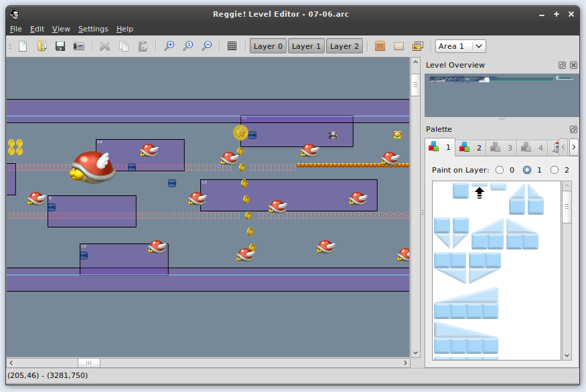Click the horizontal scrollbar handle of level canvas

coord(88,363)
